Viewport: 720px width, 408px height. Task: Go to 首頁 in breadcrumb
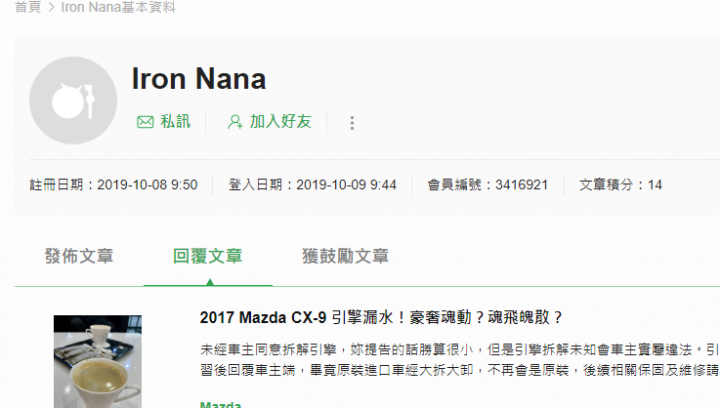28,7
